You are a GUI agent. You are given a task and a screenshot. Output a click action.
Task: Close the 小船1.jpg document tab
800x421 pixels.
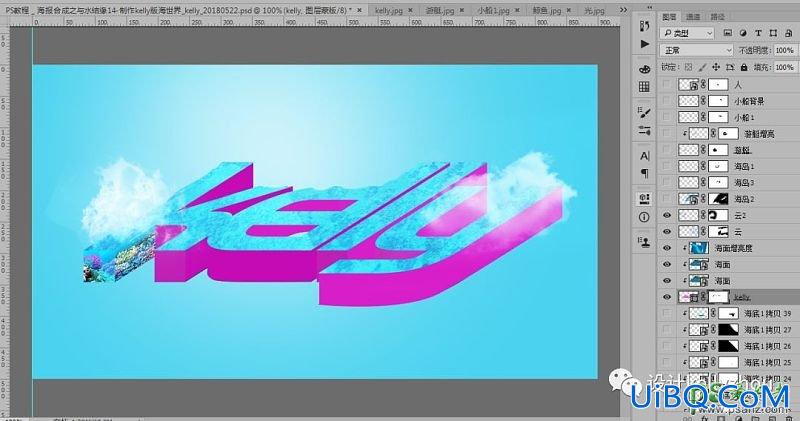point(516,10)
